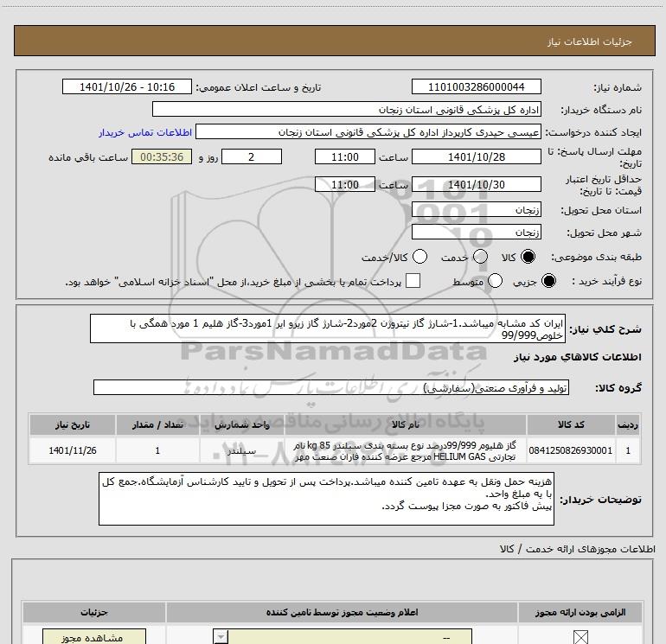Click the general need description text box
Screen dimensions: 666x644
(328, 328)
